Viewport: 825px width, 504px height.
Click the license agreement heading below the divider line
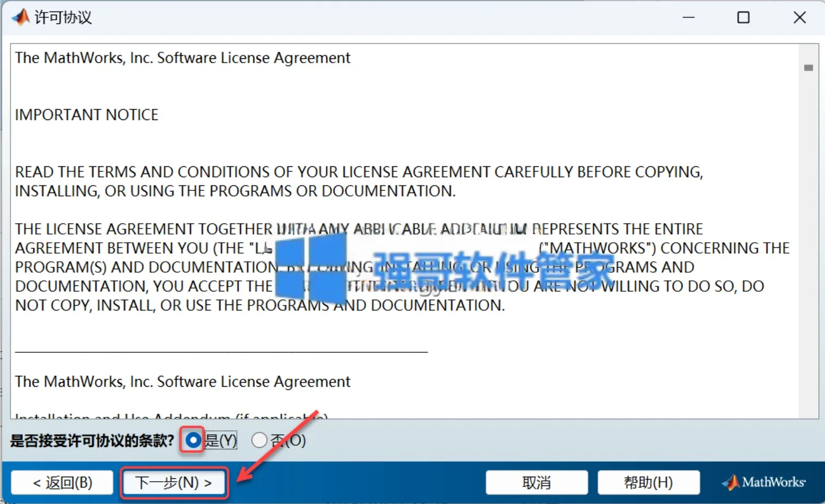click(183, 382)
